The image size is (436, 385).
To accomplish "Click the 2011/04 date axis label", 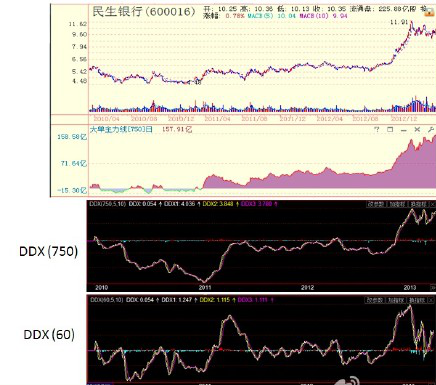I will click(x=217, y=118).
